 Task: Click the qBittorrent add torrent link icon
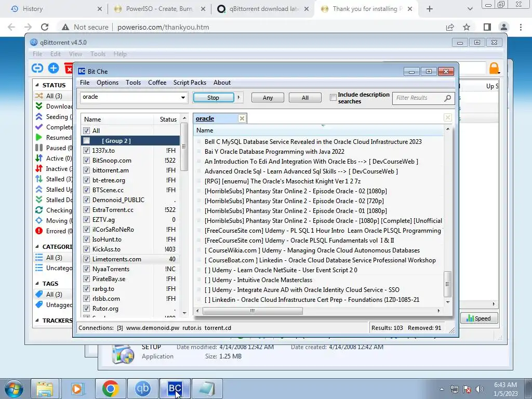(x=37, y=68)
